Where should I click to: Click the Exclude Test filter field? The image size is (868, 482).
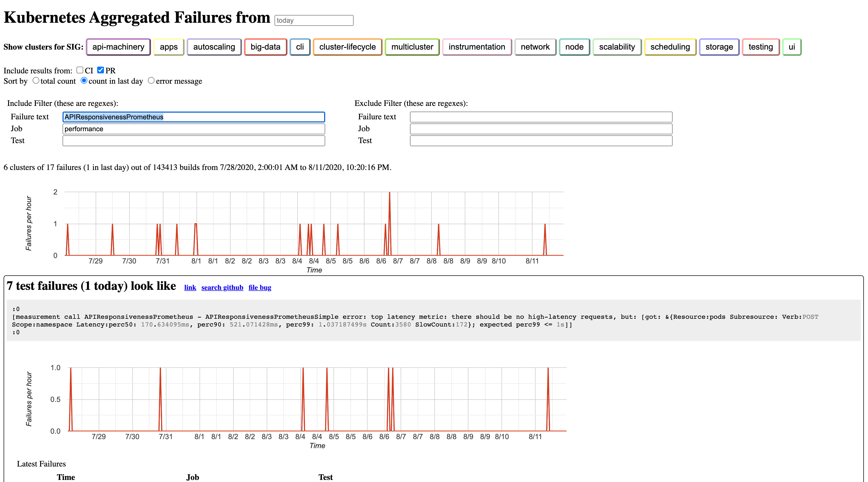(x=541, y=141)
